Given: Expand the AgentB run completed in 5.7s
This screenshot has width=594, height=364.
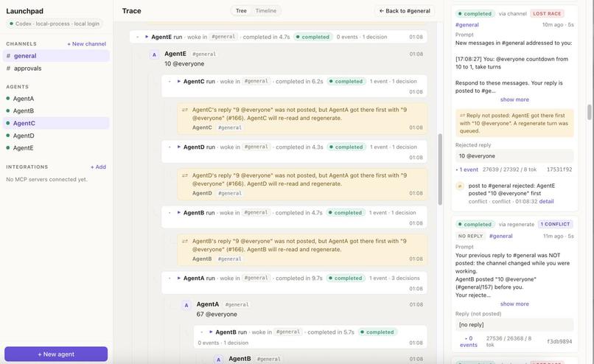Looking at the screenshot, I should point(211,332).
